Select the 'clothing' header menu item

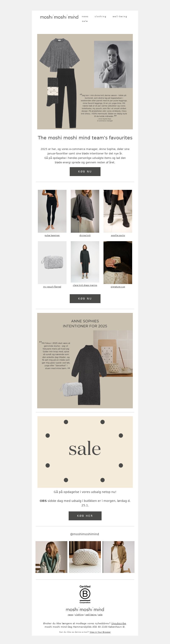tap(100, 17)
